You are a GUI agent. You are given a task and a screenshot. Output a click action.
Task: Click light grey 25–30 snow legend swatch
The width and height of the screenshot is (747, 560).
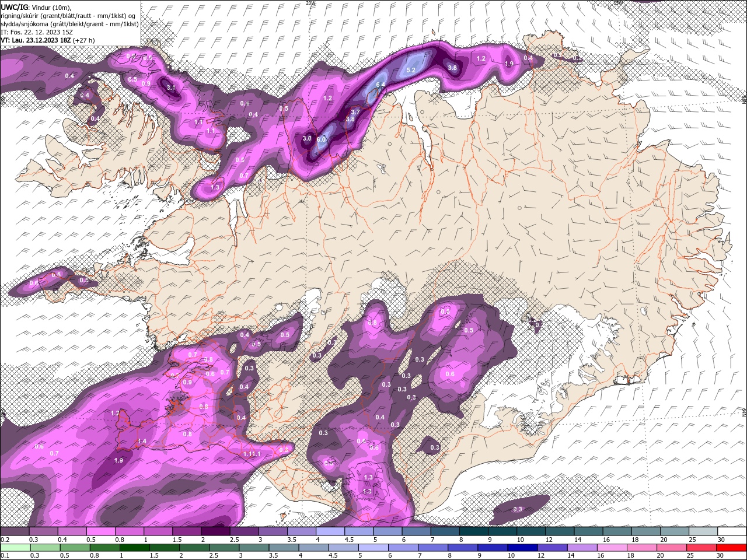click(x=703, y=531)
